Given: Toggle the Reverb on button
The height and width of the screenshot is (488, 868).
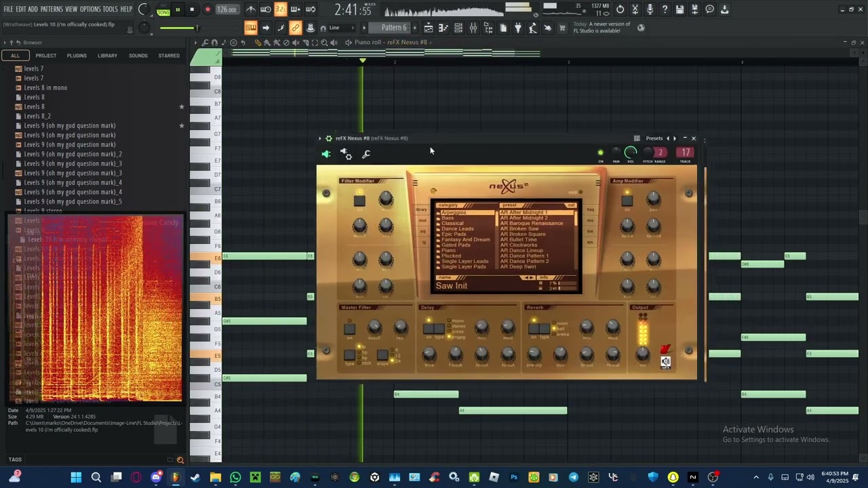Looking at the screenshot, I should coord(534,329).
